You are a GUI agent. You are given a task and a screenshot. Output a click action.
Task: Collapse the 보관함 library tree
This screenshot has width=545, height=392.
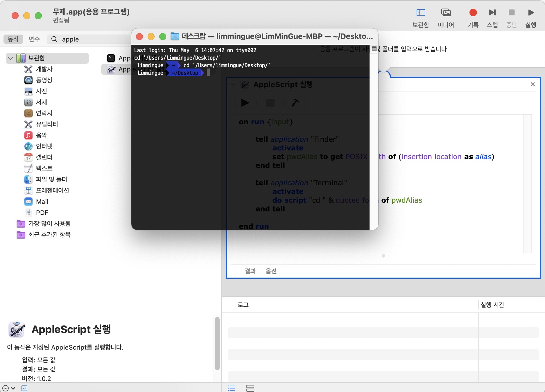click(10, 58)
